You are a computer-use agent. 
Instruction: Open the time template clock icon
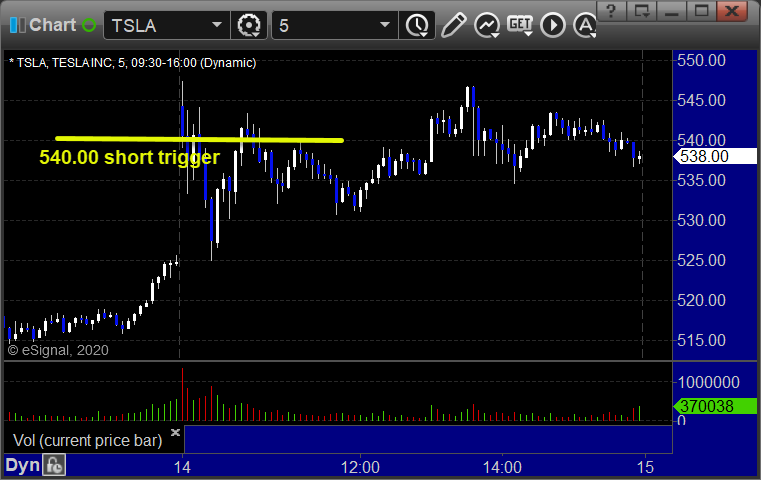coord(417,26)
